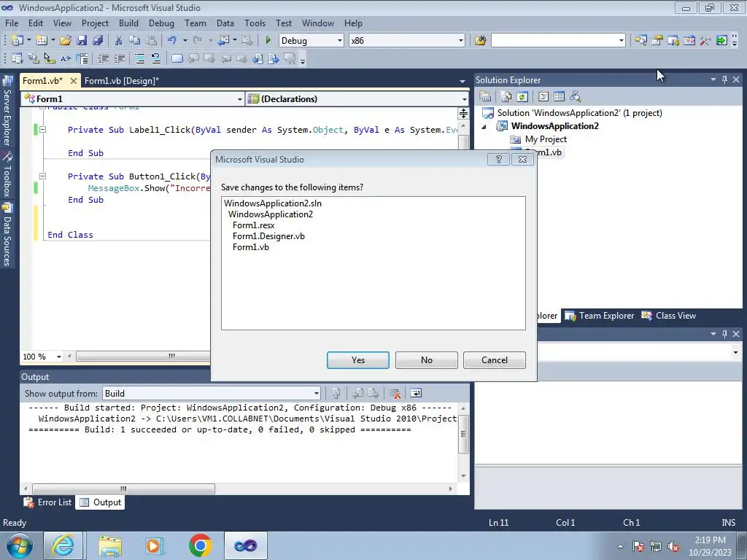
Task: Click No in the save dialog
Action: click(426, 360)
